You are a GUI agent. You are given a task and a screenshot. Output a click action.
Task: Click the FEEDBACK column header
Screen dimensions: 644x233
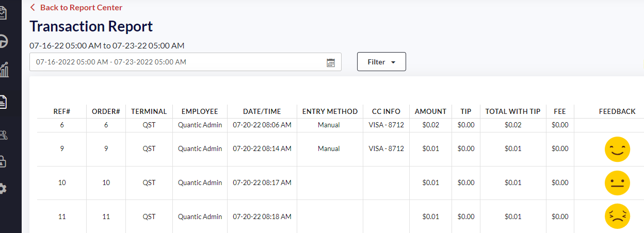click(x=617, y=111)
